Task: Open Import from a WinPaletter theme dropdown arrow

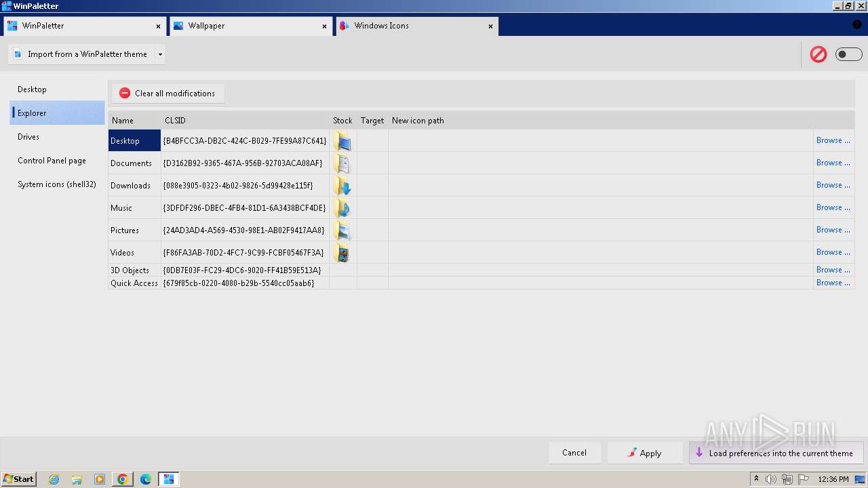Action: pyautogui.click(x=160, y=54)
